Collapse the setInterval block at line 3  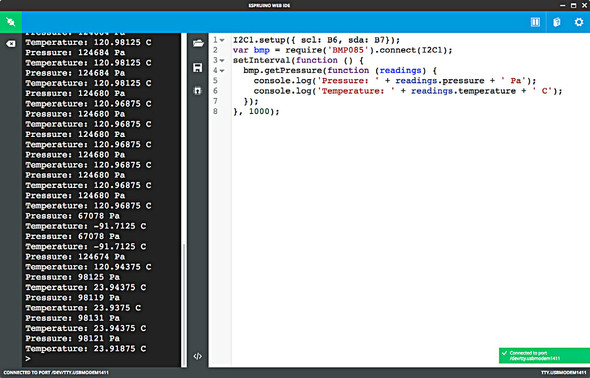[x=222, y=61]
